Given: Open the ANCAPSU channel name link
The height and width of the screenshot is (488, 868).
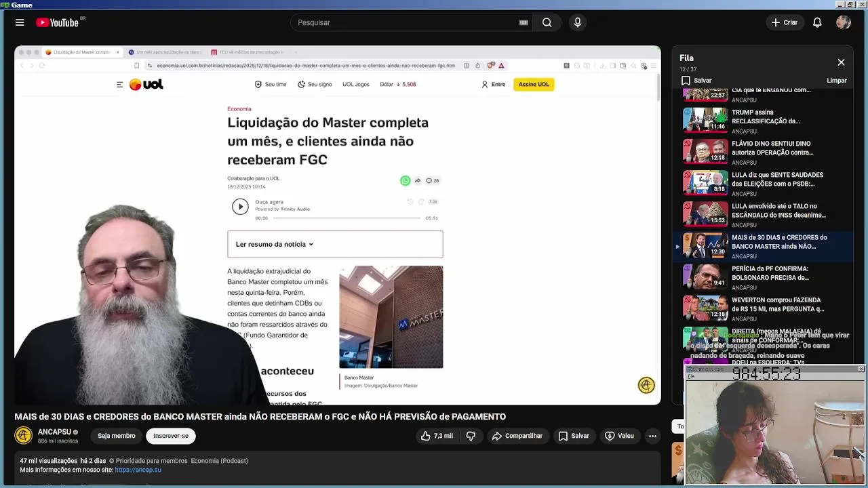Looking at the screenshot, I should coord(54,432).
